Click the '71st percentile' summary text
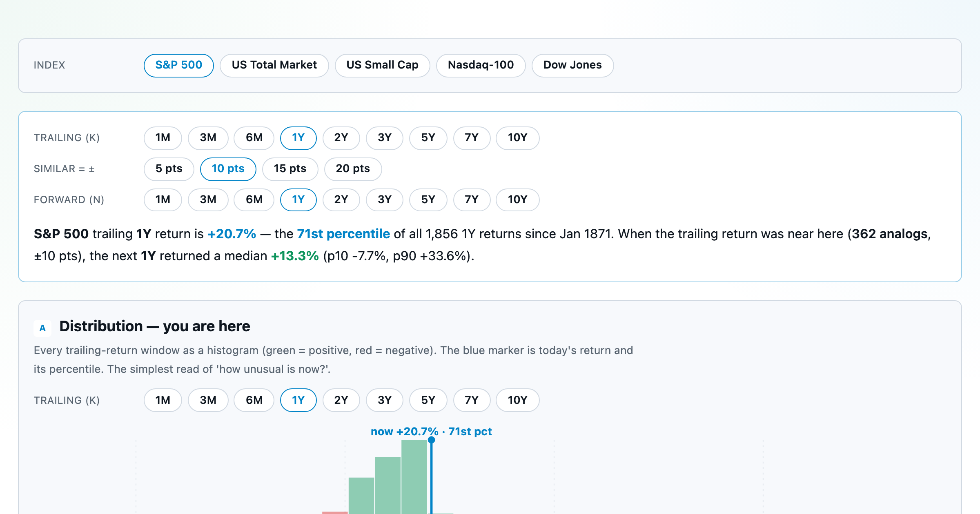 [343, 234]
